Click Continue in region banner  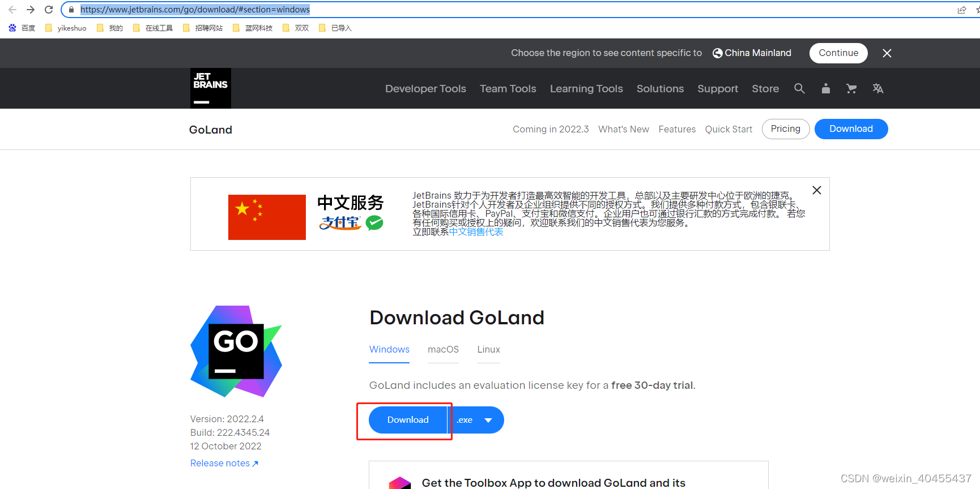[x=838, y=53]
